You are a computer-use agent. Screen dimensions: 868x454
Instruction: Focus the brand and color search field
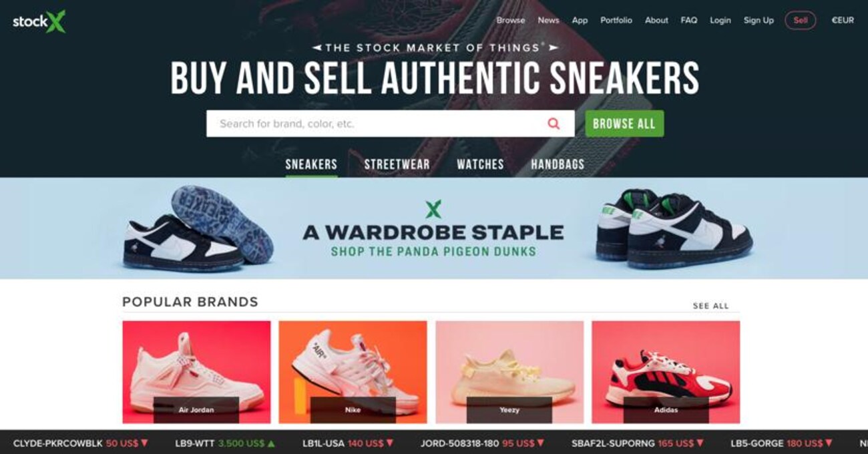(390, 124)
